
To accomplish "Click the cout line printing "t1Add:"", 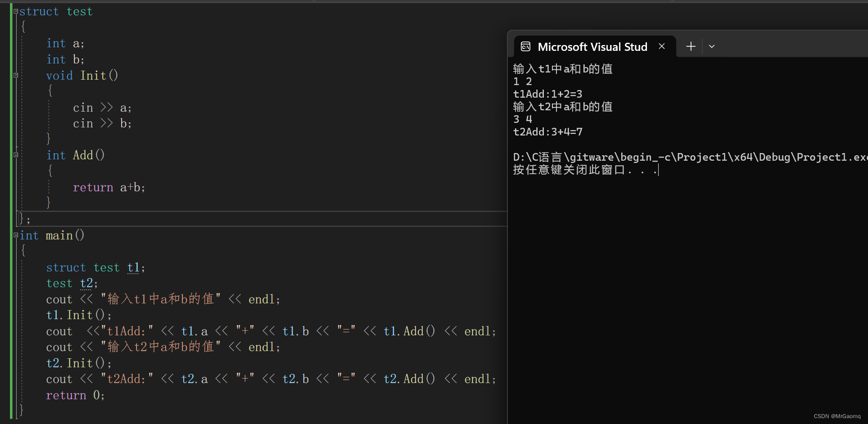I will (x=271, y=331).
